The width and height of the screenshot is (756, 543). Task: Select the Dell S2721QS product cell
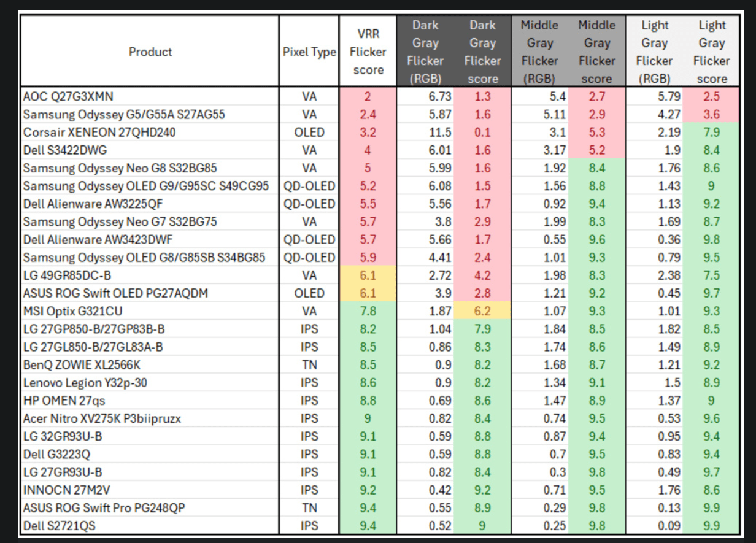(x=150, y=525)
